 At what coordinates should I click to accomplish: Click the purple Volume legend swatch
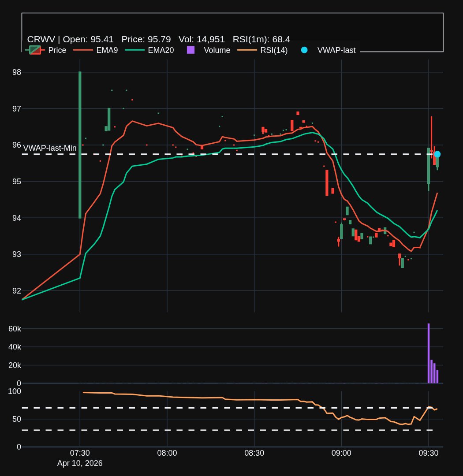190,50
